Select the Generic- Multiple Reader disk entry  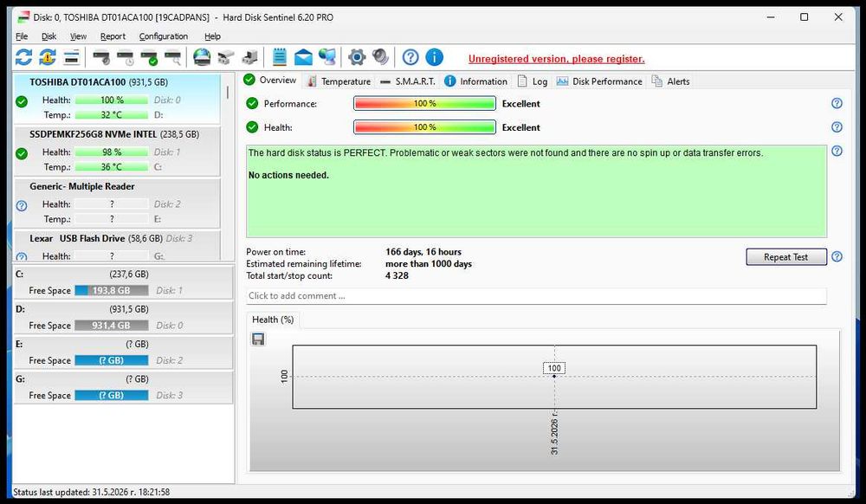tap(117, 203)
